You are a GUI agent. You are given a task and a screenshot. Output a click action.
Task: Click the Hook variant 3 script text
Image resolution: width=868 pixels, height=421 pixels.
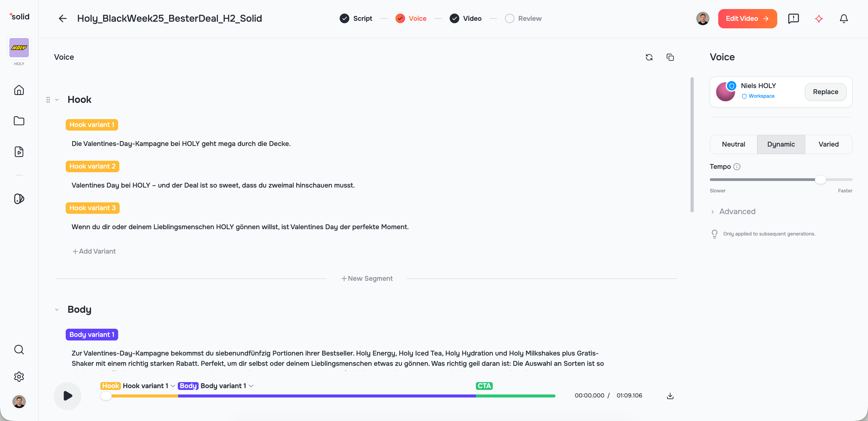point(240,227)
